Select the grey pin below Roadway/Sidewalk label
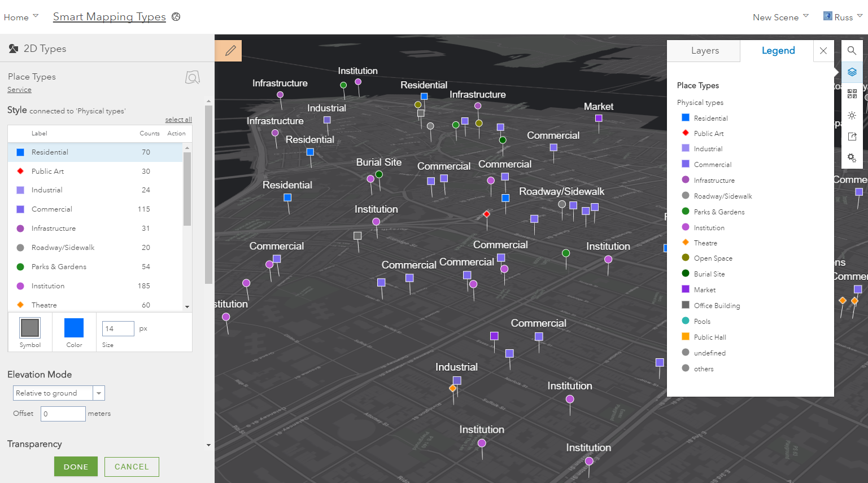Screen dimensions: 868x483 (x=561, y=204)
